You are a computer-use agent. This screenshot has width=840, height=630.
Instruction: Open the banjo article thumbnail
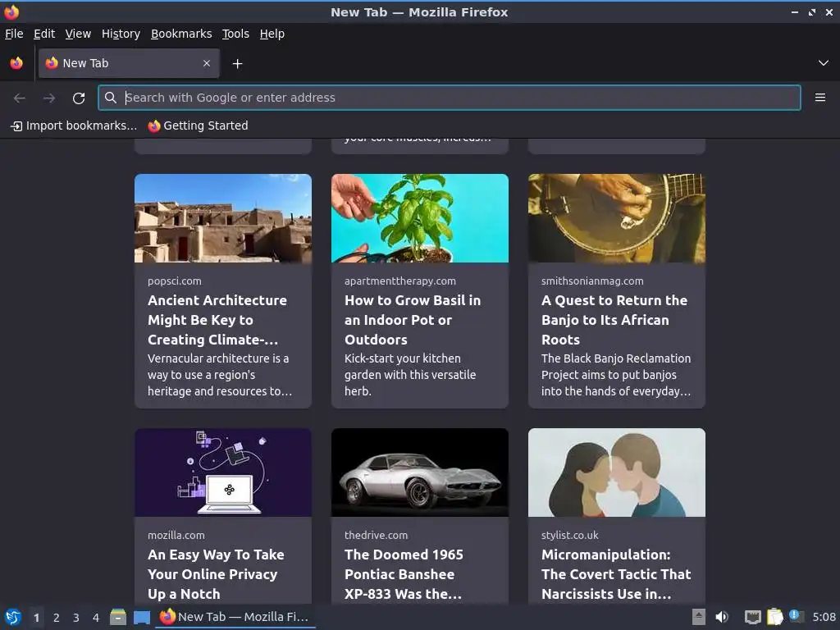coord(617,218)
